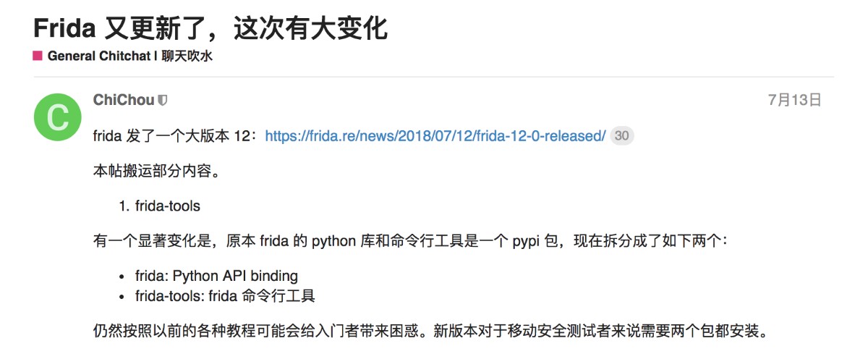Click the text "frida 发了一个大版本 12："
The image size is (868, 354).
point(176,136)
